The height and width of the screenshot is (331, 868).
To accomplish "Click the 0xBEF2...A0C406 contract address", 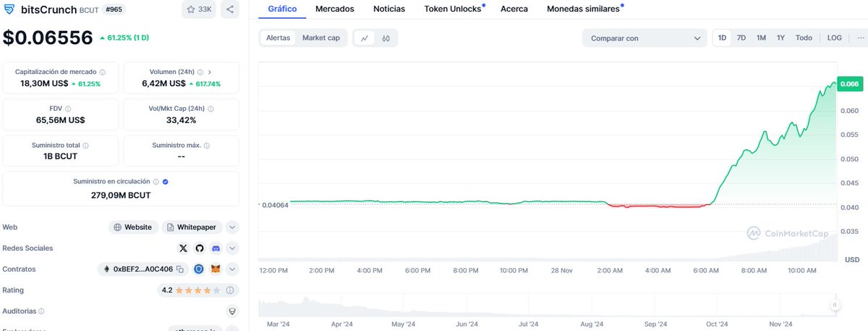I will pos(143,269).
